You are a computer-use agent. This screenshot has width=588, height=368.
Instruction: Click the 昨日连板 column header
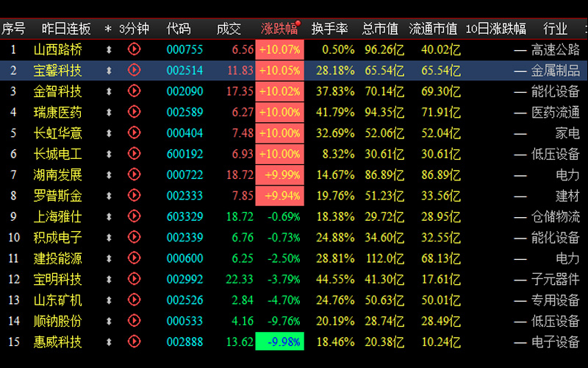point(66,29)
